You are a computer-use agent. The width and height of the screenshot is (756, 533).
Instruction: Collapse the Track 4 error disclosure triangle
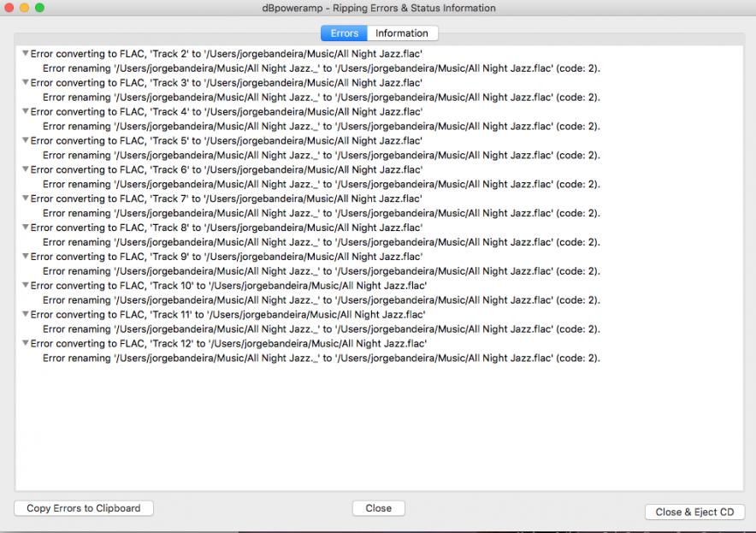pyautogui.click(x=25, y=112)
